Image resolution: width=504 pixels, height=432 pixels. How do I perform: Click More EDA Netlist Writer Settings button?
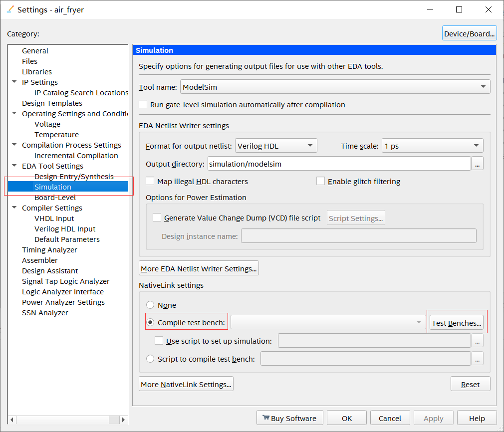click(199, 268)
